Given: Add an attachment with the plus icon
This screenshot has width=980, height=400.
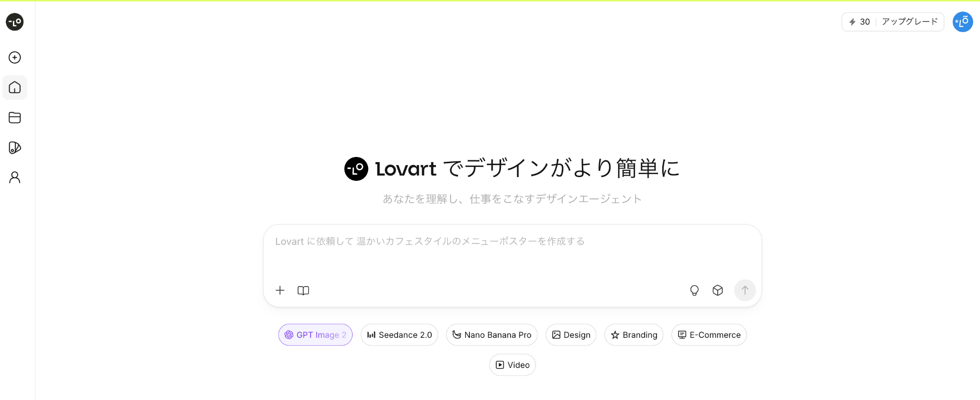Looking at the screenshot, I should point(280,290).
